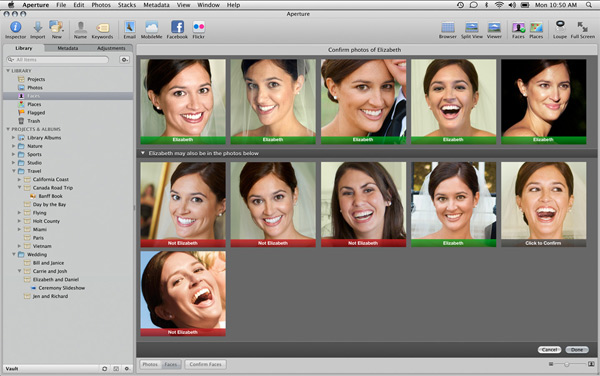Open the library search action gear
The image size is (600, 376).
(x=124, y=60)
